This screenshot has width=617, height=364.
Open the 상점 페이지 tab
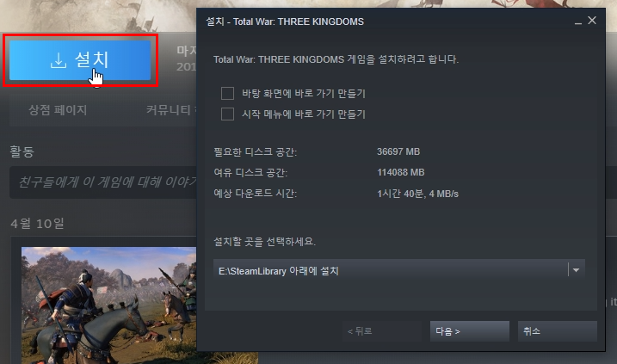[x=58, y=110]
